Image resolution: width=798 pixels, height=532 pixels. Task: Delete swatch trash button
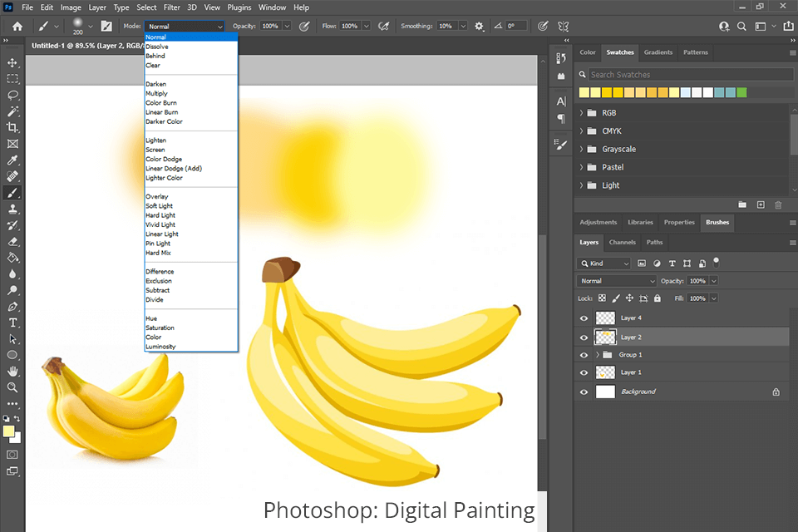(778, 204)
